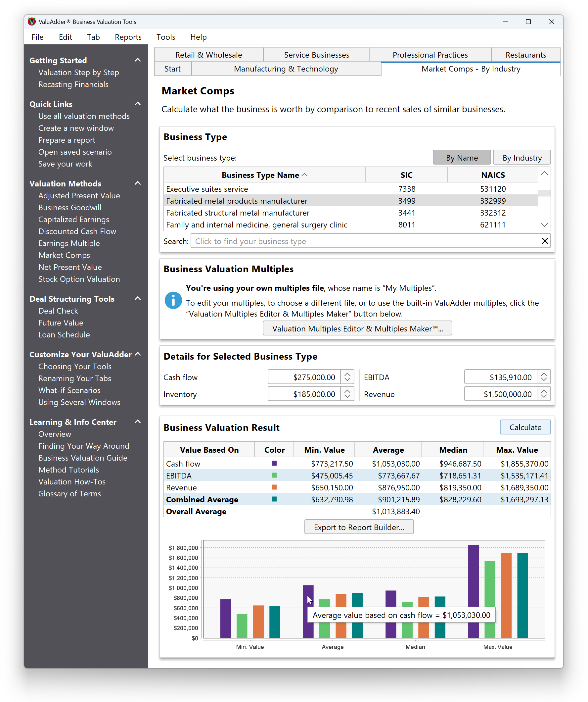The height and width of the screenshot is (702, 588).
Task: Collapse the Valuation Methods sidebar section
Action: (138, 183)
